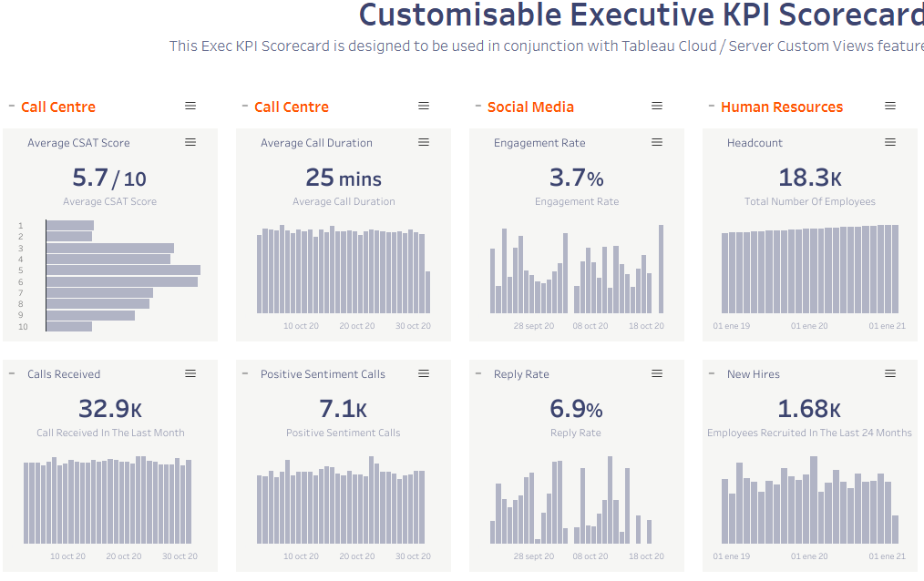The image size is (924, 581).
Task: Click the 5.7 / 10 CSAT score value
Action: pos(108,178)
